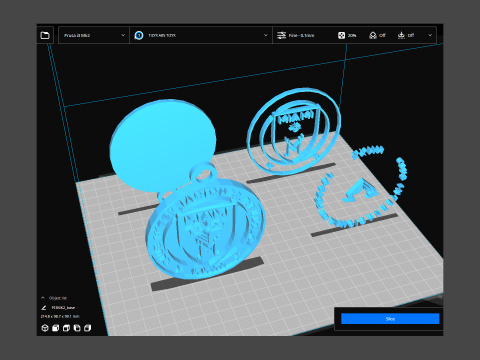Click the support Off icon
This screenshot has width=480, height=360.
click(x=373, y=35)
